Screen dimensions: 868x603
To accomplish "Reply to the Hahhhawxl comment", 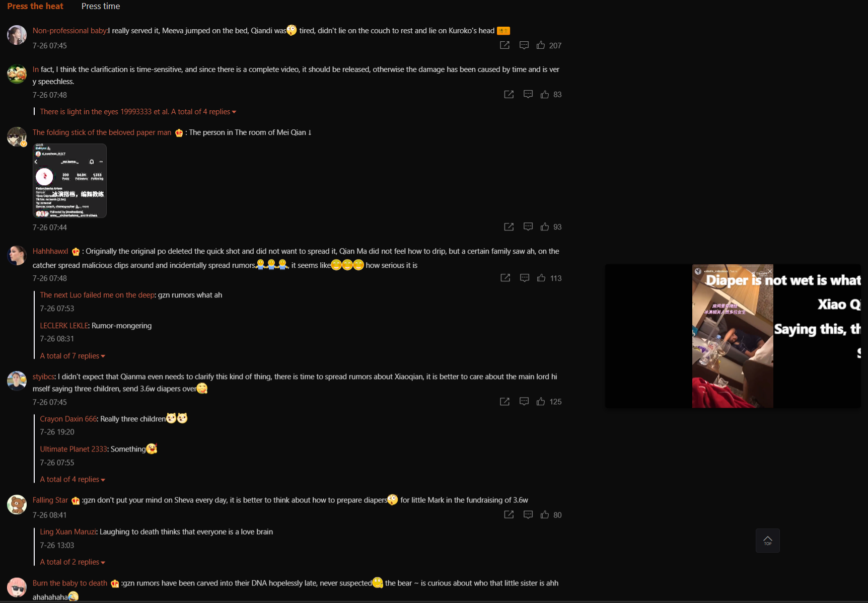I will coord(525,278).
